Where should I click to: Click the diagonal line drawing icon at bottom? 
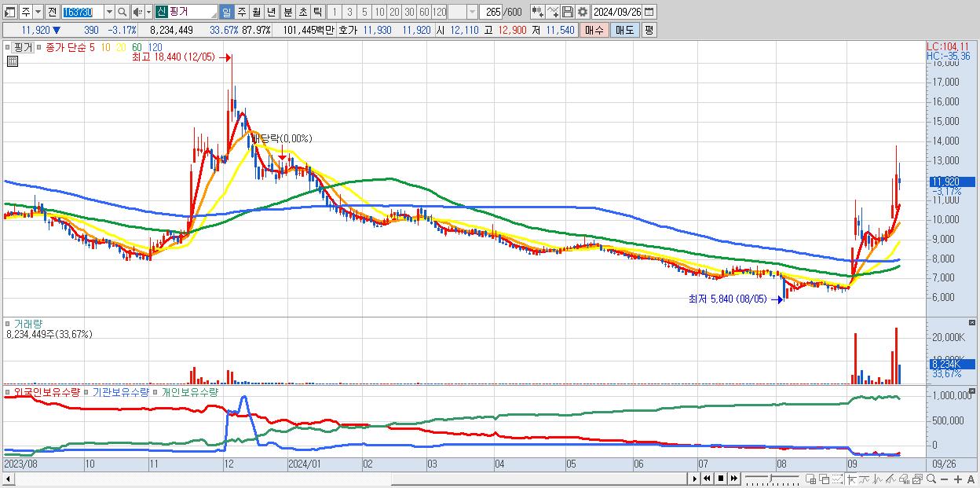pyautogui.click(x=891, y=479)
